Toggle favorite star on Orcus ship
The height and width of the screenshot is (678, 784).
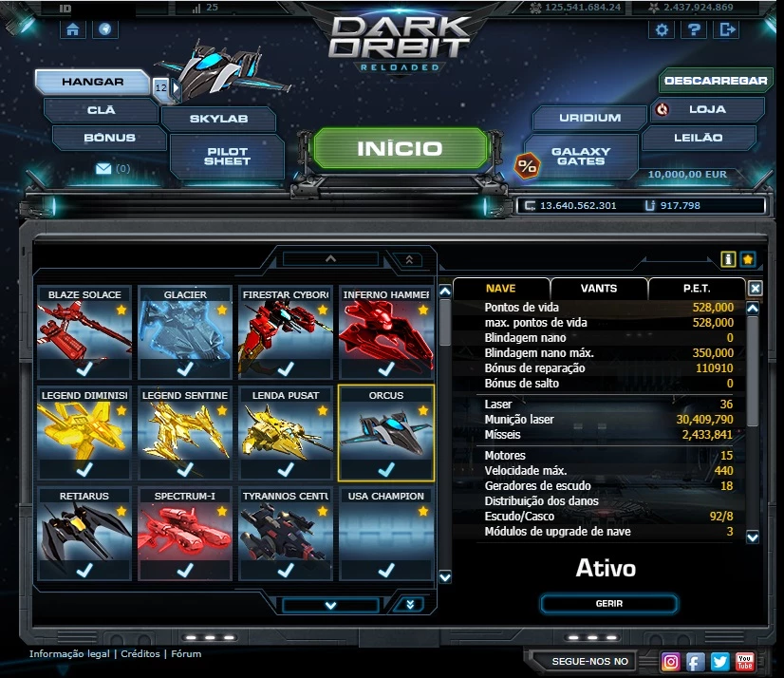pyautogui.click(x=423, y=411)
